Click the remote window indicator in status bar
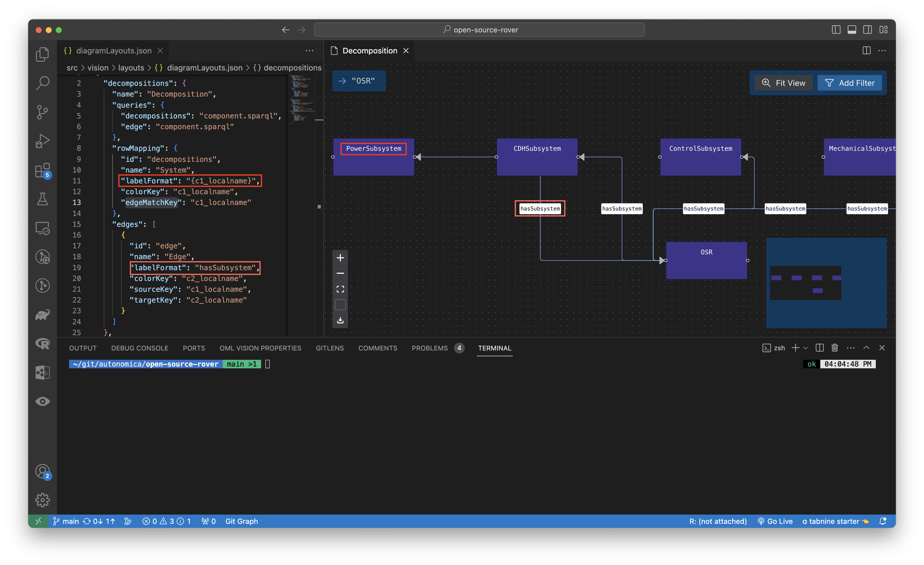Viewport: 924px width, 565px height. [x=38, y=521]
